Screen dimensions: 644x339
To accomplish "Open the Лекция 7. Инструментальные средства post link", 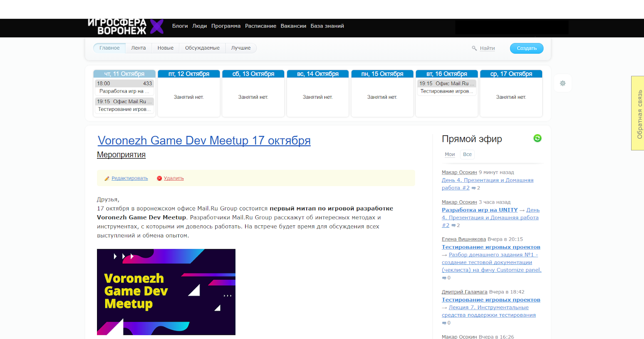I will tap(489, 311).
